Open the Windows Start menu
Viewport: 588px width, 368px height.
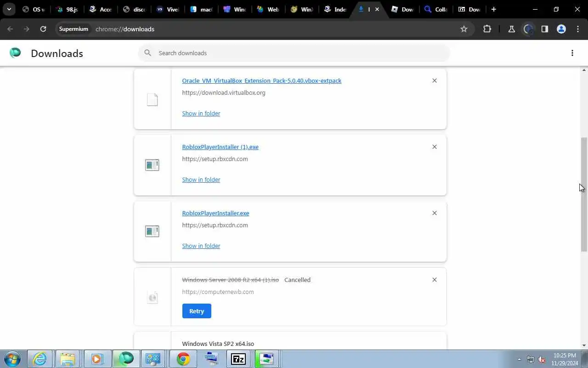point(12,359)
